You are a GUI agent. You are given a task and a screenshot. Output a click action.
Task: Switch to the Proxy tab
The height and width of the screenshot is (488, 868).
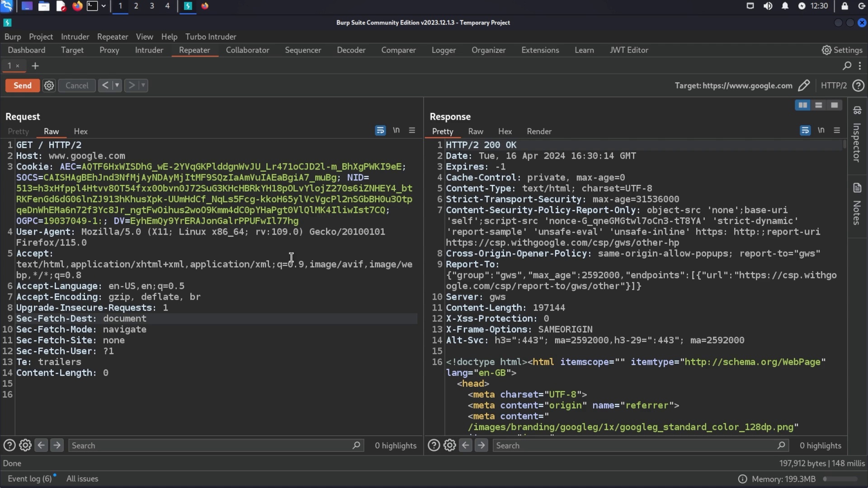point(109,50)
